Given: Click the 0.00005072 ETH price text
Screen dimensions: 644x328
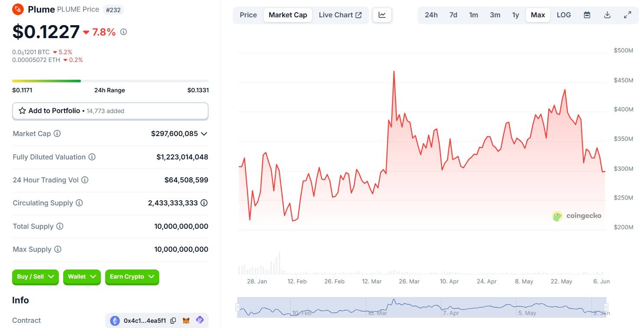Looking at the screenshot, I should pyautogui.click(x=36, y=60).
